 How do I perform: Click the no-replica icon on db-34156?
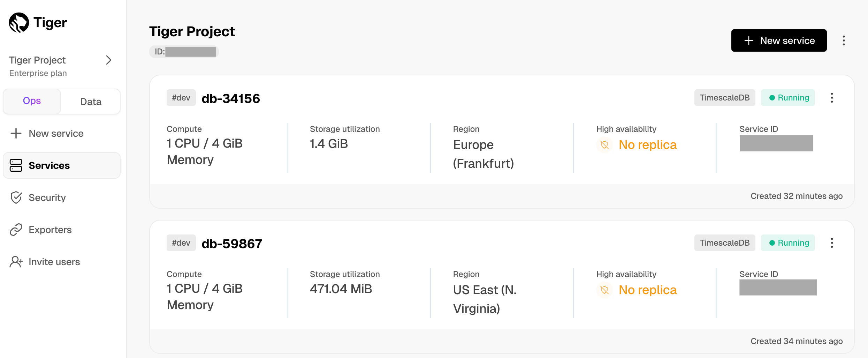pyautogui.click(x=605, y=145)
